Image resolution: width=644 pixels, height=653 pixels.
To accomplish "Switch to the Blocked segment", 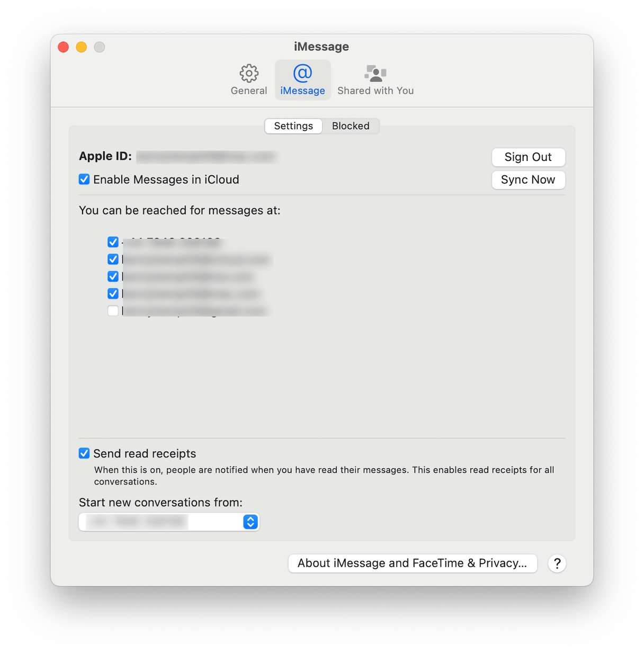I will [351, 126].
